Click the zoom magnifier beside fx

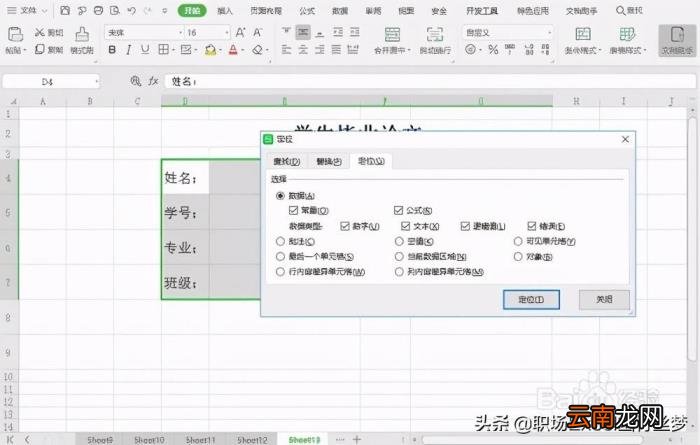pos(135,81)
